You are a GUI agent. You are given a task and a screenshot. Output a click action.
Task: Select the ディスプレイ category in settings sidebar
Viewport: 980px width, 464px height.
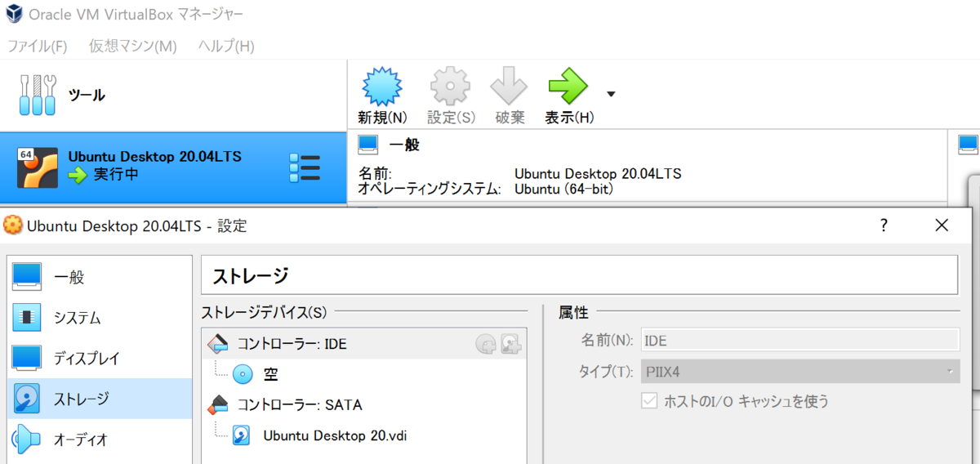pyautogui.click(x=100, y=358)
